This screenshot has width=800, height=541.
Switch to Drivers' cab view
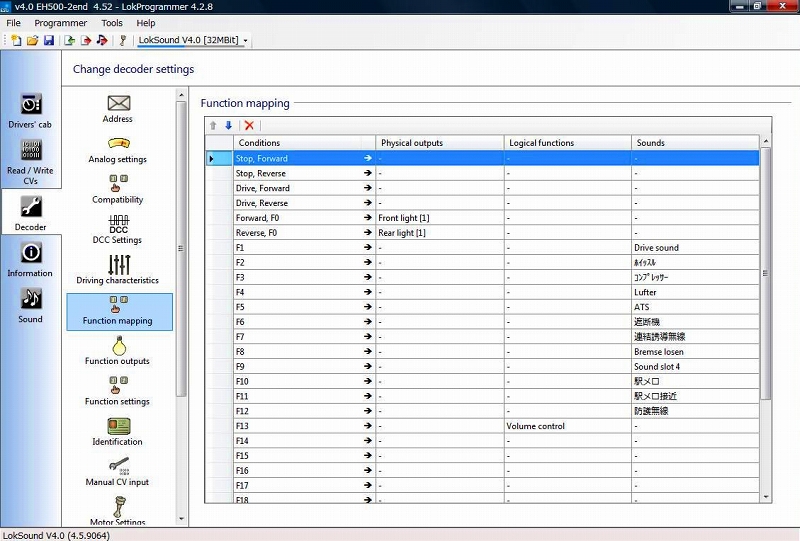(x=30, y=111)
